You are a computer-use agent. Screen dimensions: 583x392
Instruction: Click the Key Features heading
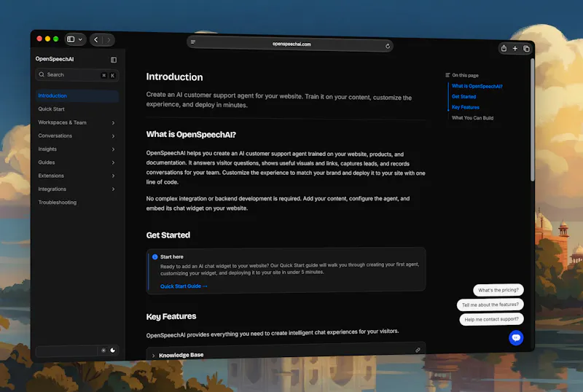click(x=171, y=316)
